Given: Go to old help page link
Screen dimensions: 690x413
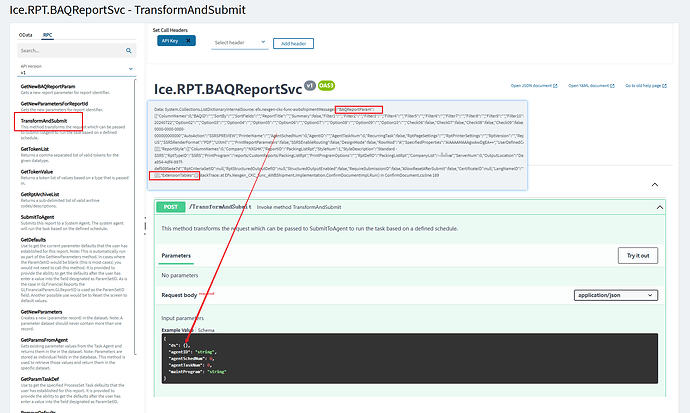Looking at the screenshot, I should tap(646, 86).
